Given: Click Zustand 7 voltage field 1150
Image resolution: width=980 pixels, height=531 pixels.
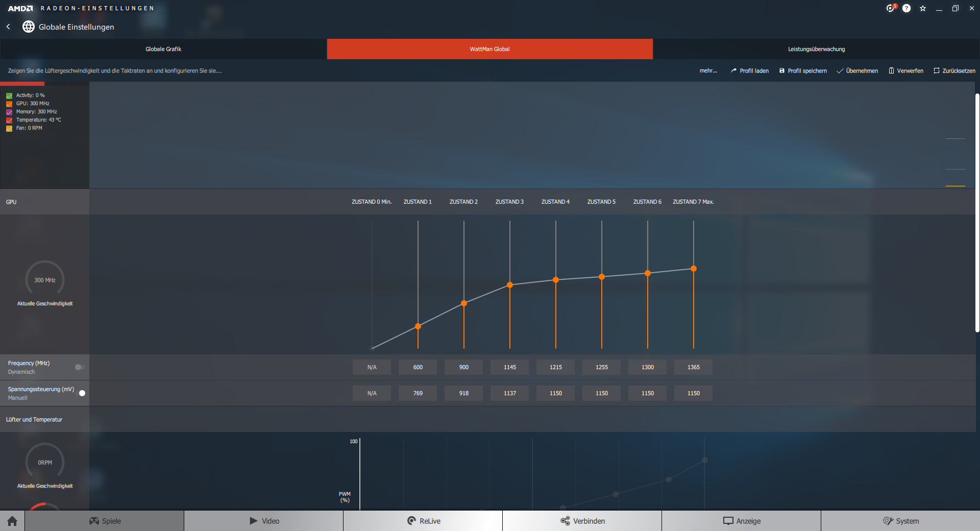Looking at the screenshot, I should point(694,393).
